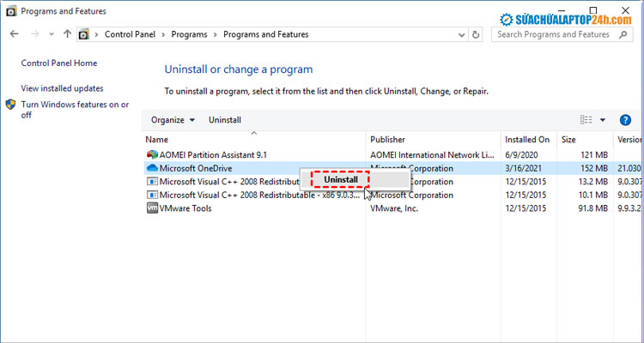The image size is (644, 343).
Task: Open Help with the question mark icon
Action: [x=625, y=120]
